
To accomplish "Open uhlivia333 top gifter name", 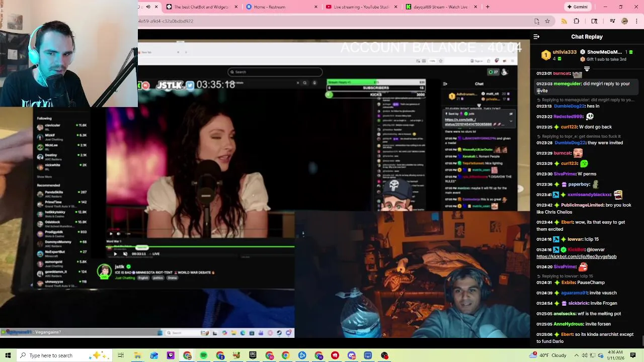I will (565, 52).
